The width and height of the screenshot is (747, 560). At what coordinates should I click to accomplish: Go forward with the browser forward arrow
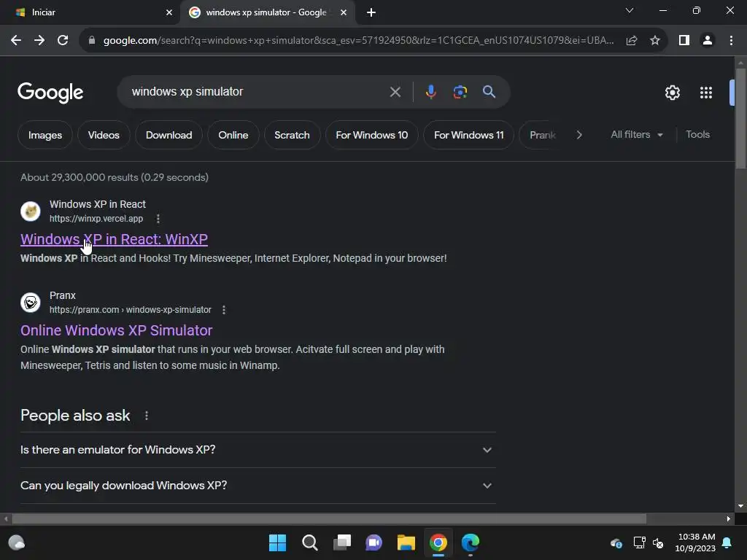tap(39, 41)
